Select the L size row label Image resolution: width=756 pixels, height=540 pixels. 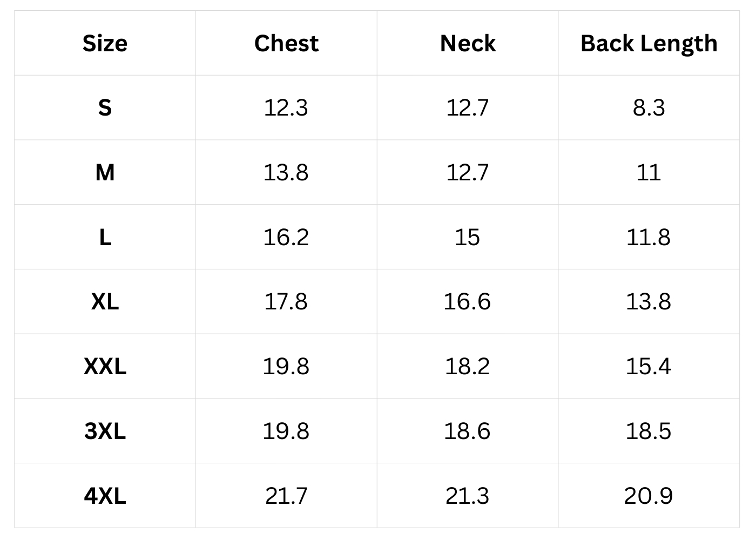coord(105,237)
